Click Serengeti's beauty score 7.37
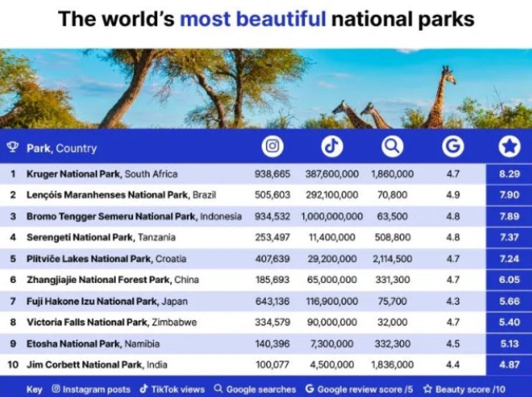 [x=509, y=237]
